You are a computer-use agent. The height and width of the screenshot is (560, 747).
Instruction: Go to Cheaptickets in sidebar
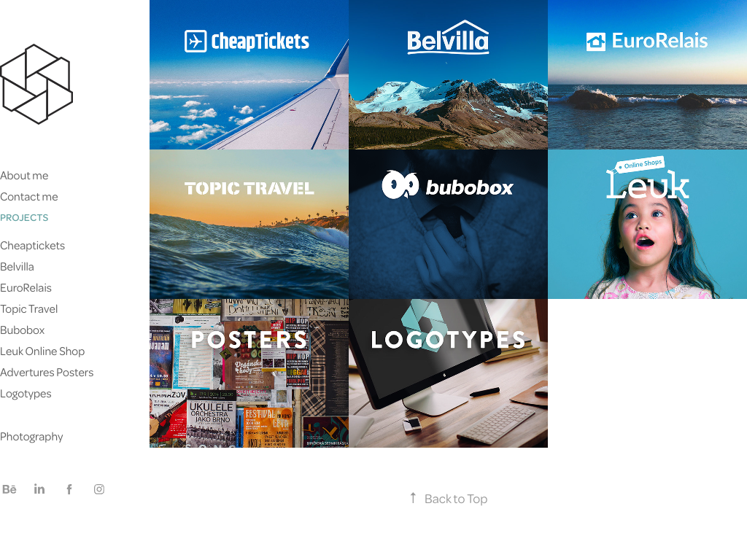[32, 246]
